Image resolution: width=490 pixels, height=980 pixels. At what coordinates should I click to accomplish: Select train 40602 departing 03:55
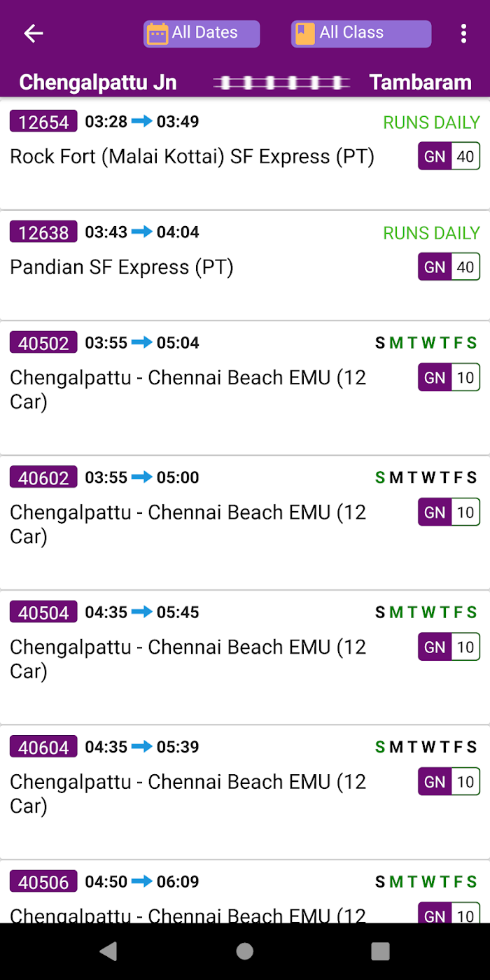(x=245, y=522)
